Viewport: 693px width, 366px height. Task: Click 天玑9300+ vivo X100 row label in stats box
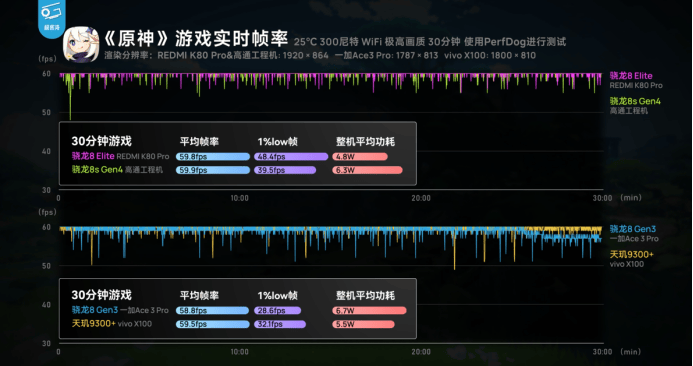112,324
